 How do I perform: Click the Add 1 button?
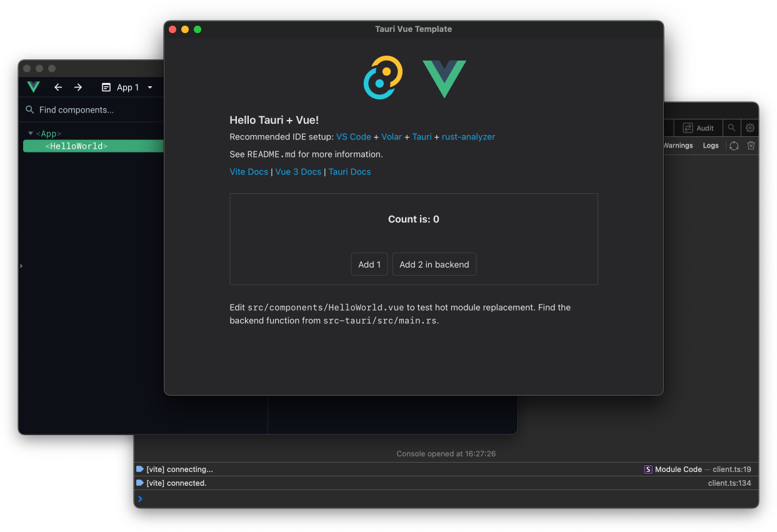point(369,264)
